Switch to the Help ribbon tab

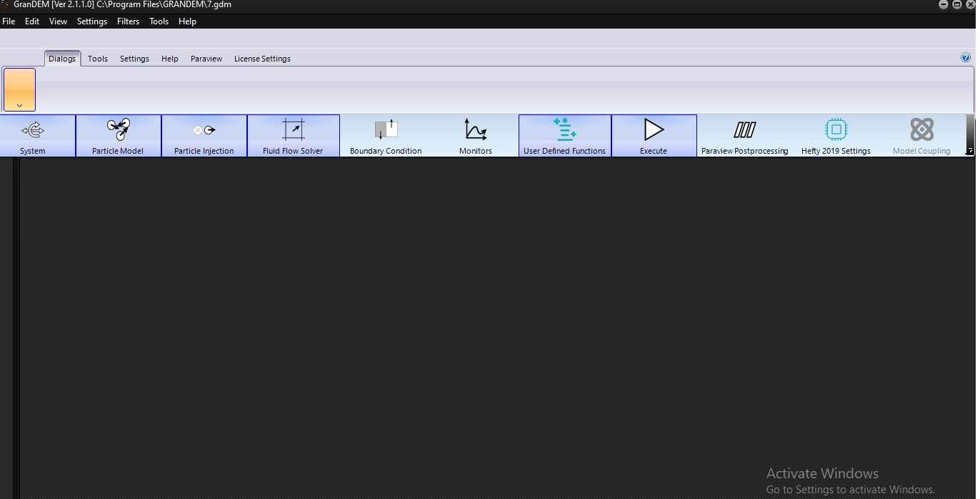tap(170, 59)
